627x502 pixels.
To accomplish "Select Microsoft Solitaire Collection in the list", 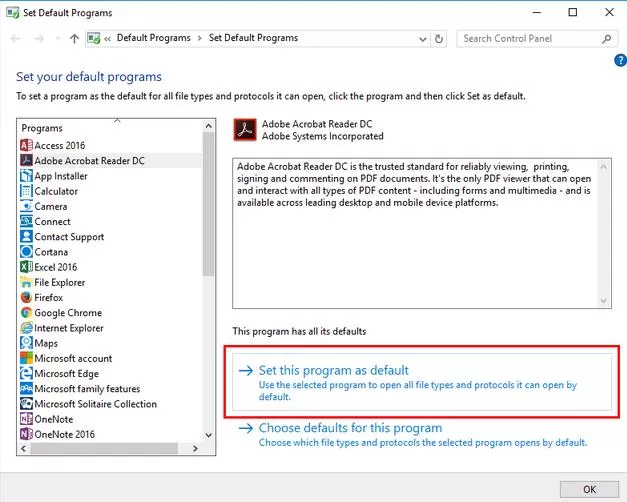I will [111, 404].
